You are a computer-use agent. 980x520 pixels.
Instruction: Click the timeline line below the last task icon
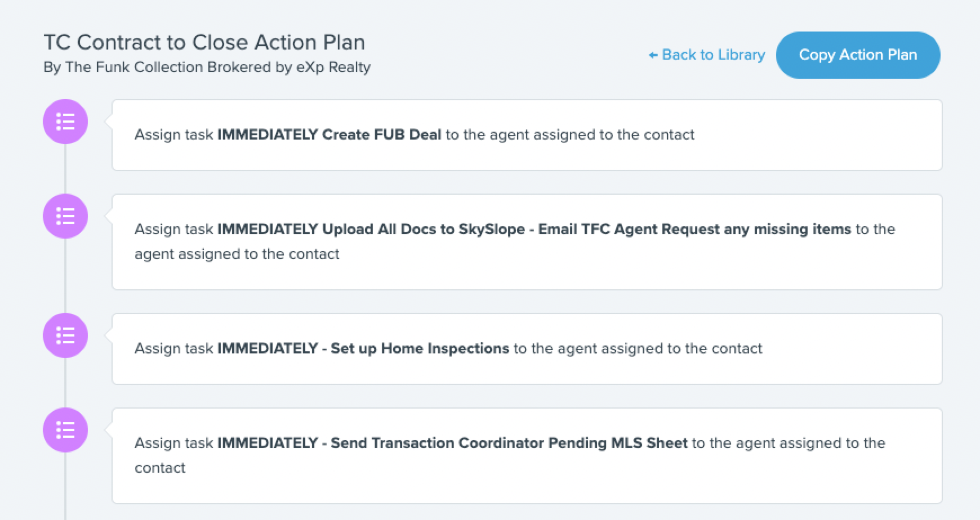pos(65,486)
